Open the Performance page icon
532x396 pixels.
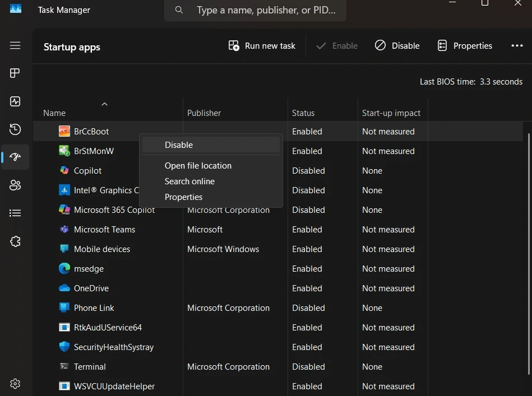(15, 101)
